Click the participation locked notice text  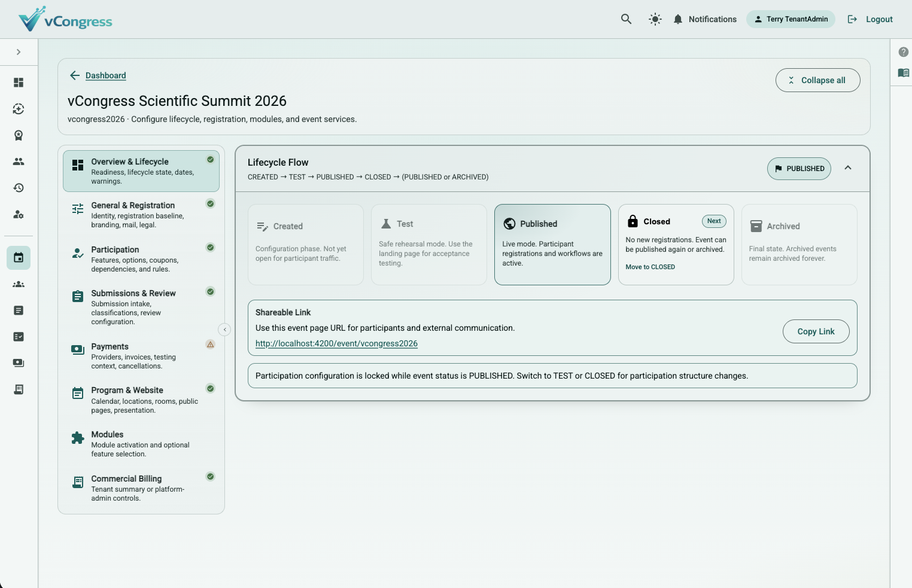[501, 376]
